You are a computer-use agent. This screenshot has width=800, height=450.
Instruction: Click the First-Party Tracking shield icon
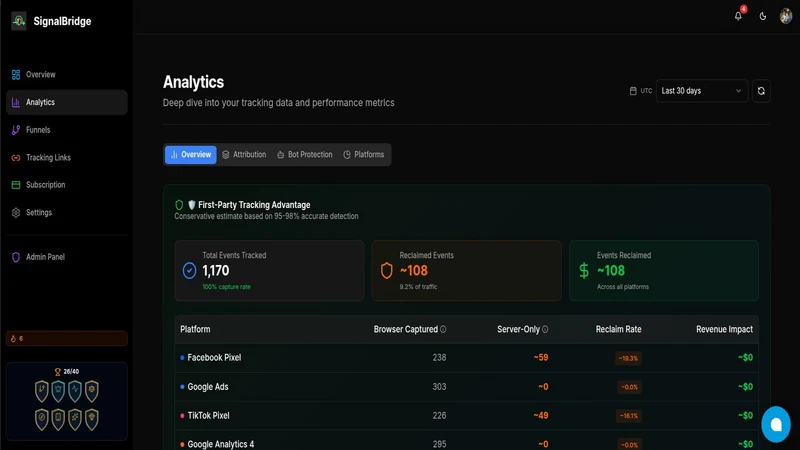(x=179, y=205)
